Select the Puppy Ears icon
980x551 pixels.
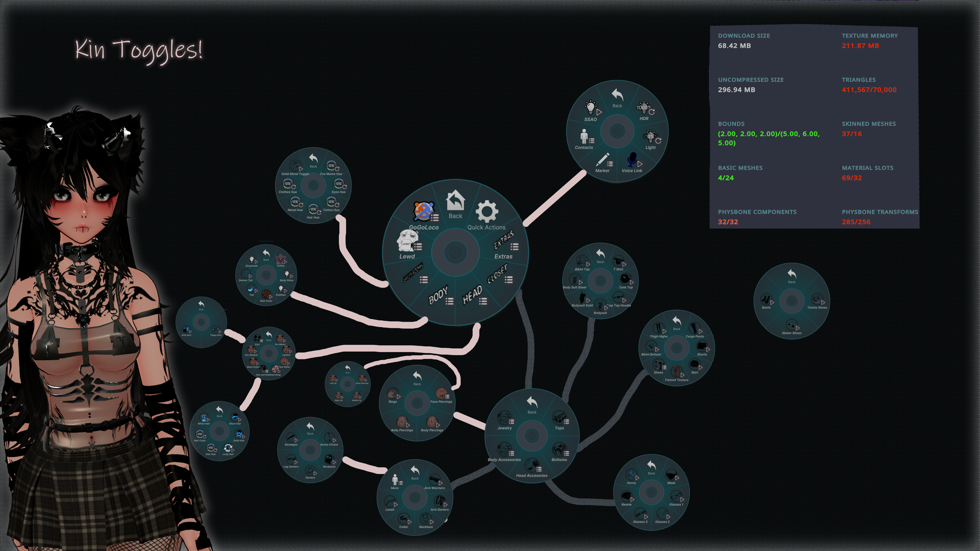[x=216, y=330]
